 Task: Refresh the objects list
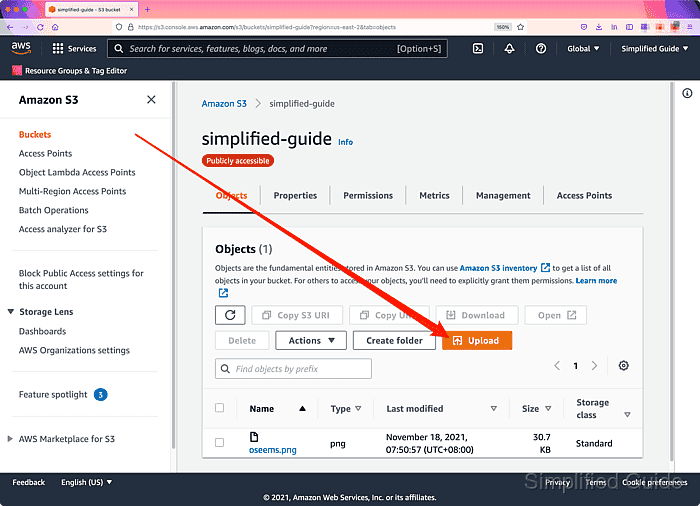click(x=230, y=315)
